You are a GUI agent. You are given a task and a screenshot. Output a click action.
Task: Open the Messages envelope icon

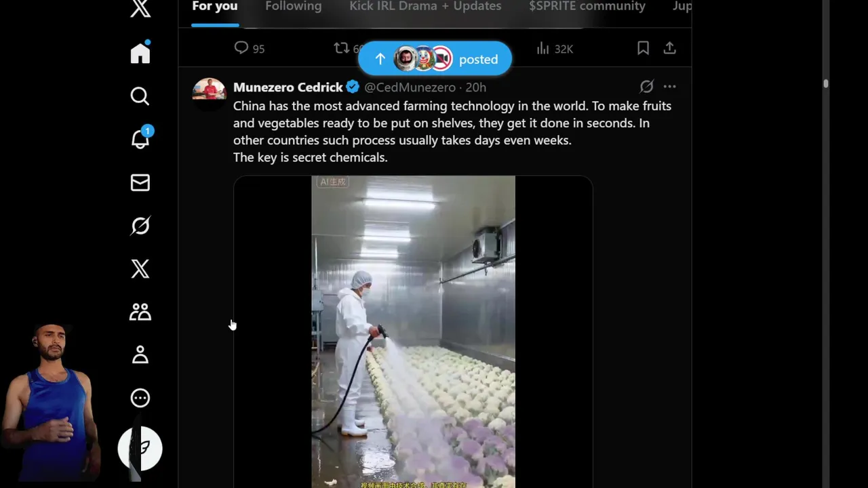(x=140, y=182)
